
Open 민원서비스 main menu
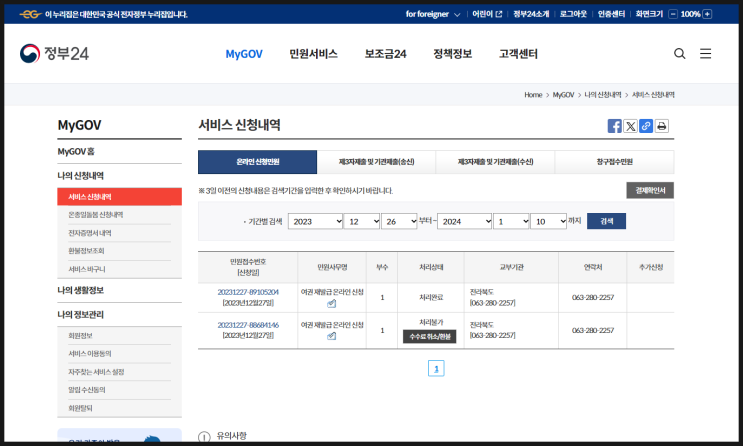click(x=313, y=54)
